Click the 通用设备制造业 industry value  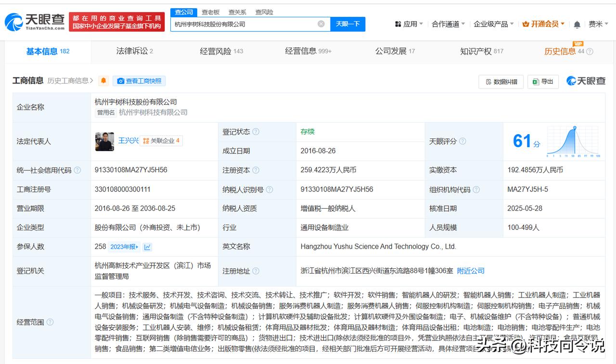coord(324,227)
